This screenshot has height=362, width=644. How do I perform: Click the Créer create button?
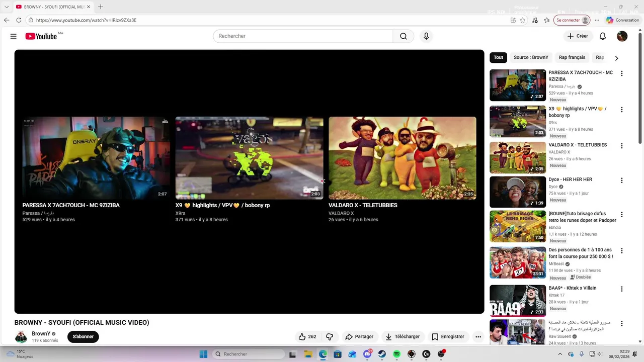coord(578,36)
